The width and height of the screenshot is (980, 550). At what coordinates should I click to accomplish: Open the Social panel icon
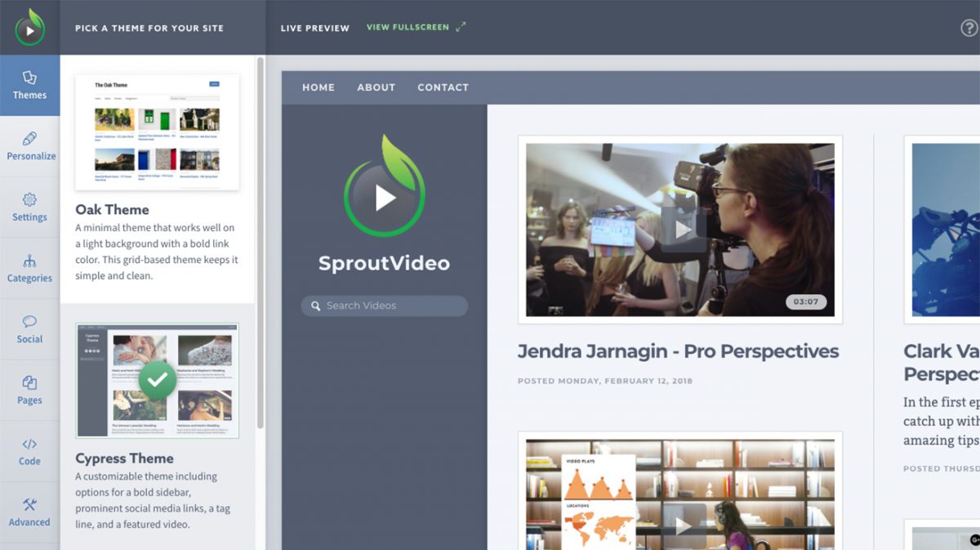point(30,329)
